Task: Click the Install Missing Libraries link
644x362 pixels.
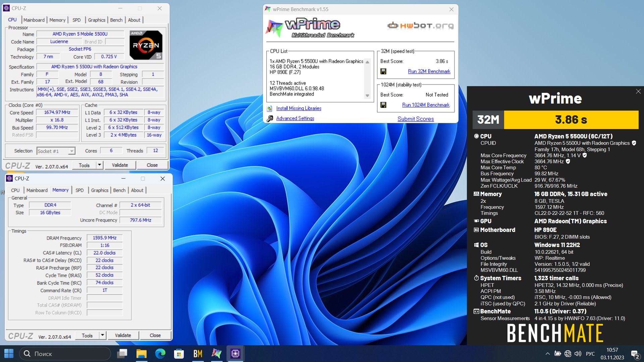Action: tap(299, 108)
